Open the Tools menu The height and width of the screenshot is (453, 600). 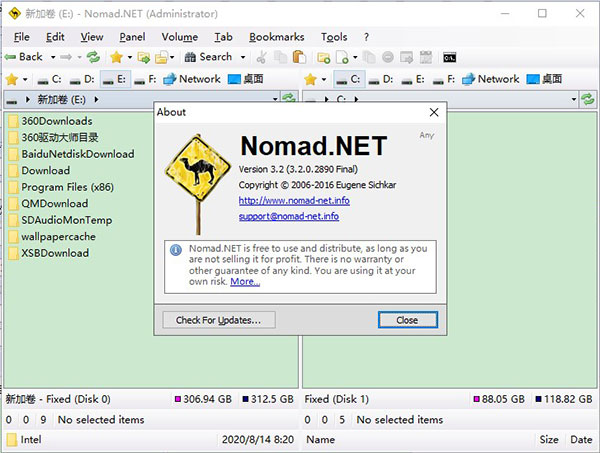tap(334, 37)
